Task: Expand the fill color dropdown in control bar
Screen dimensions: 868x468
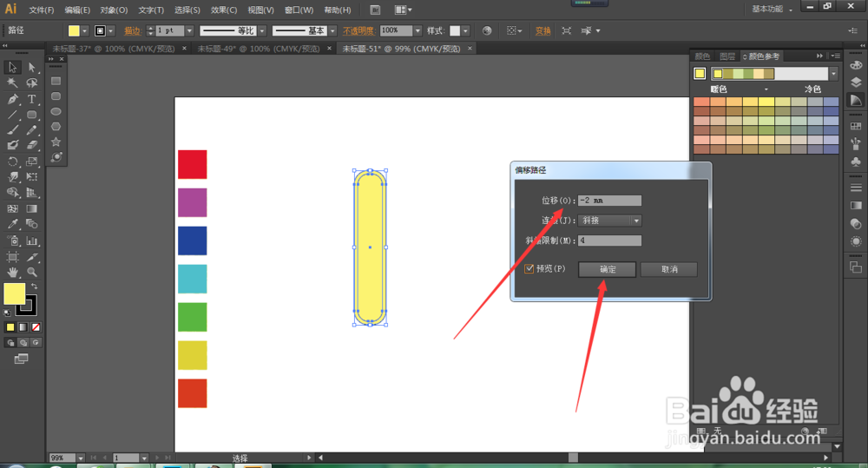Action: pyautogui.click(x=85, y=31)
